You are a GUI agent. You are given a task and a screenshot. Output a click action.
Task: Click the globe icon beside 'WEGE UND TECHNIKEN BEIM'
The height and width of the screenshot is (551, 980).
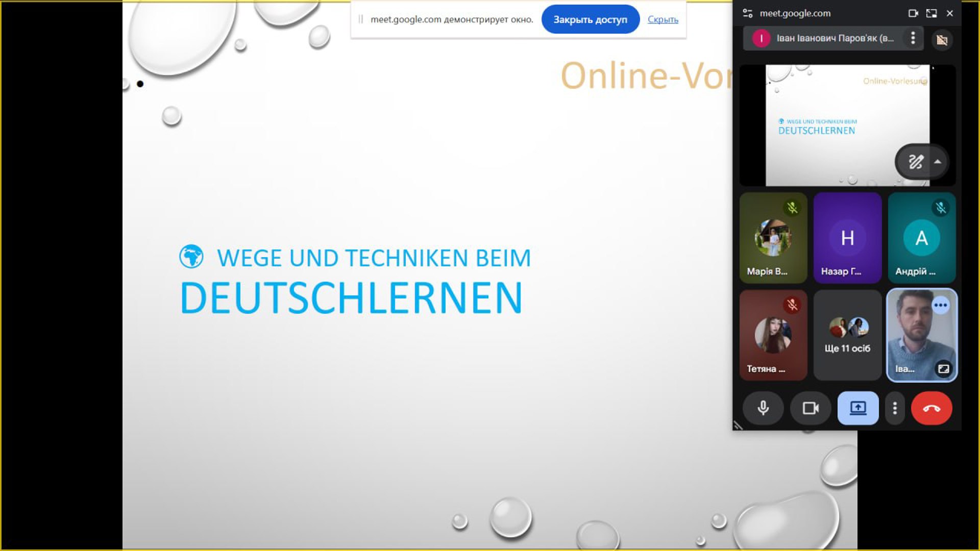click(191, 256)
